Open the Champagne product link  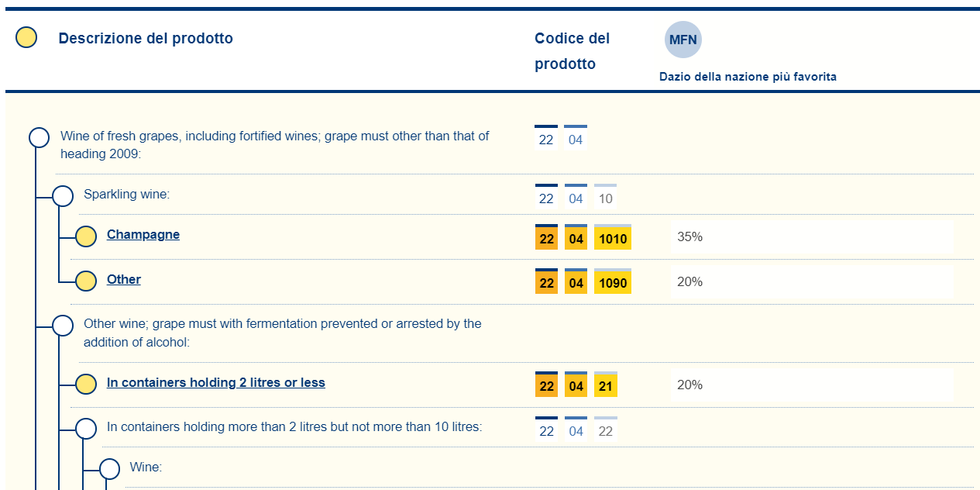click(143, 234)
